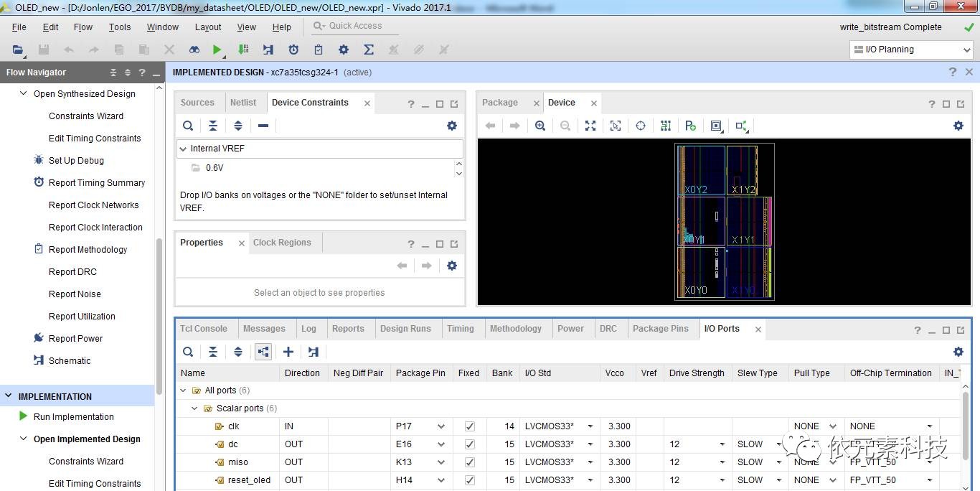Click Zoom In in Device view
The height and width of the screenshot is (491, 980).
pyautogui.click(x=540, y=126)
